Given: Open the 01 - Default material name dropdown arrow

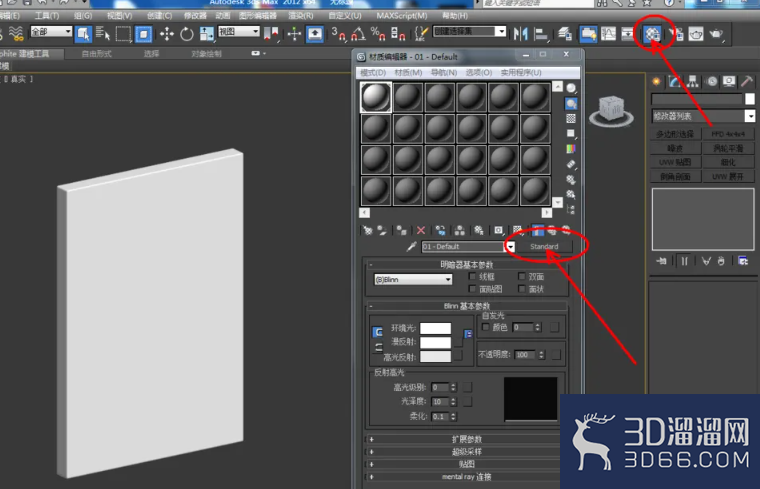Looking at the screenshot, I should coord(510,247).
